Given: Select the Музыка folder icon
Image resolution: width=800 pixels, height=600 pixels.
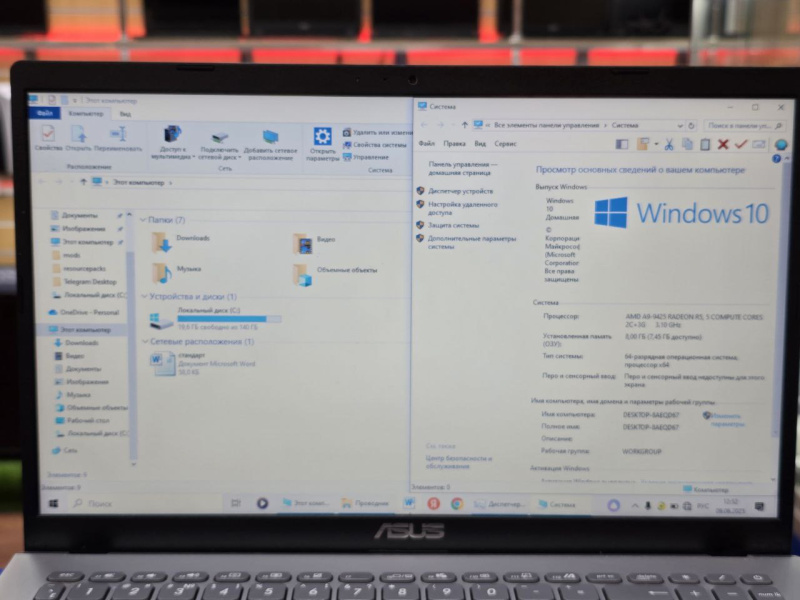Looking at the screenshot, I should [162, 273].
